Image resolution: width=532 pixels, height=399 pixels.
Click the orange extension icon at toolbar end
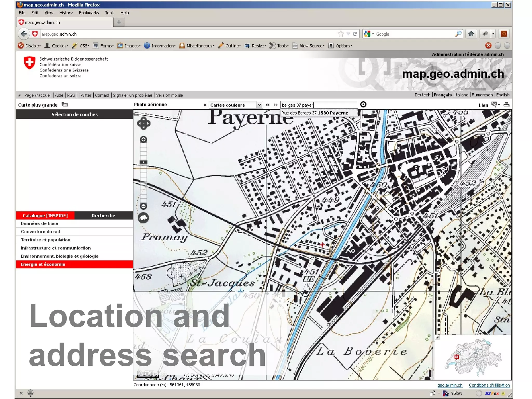(x=504, y=34)
